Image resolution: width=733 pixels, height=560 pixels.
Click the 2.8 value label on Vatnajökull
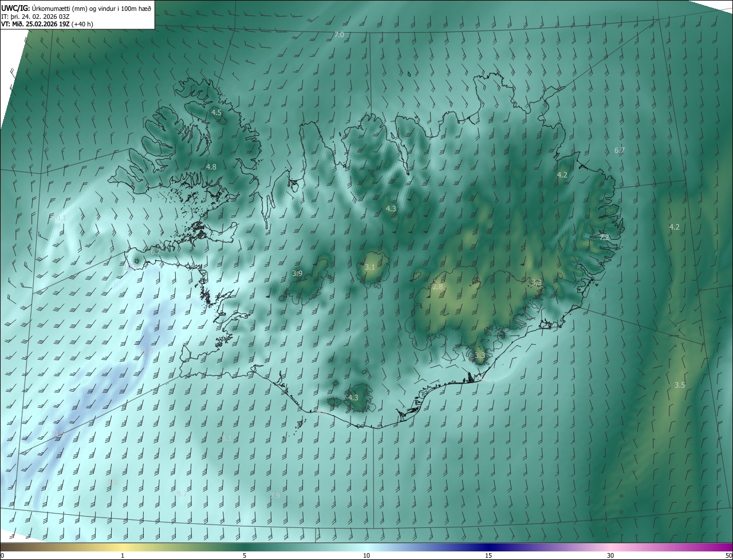click(438, 287)
